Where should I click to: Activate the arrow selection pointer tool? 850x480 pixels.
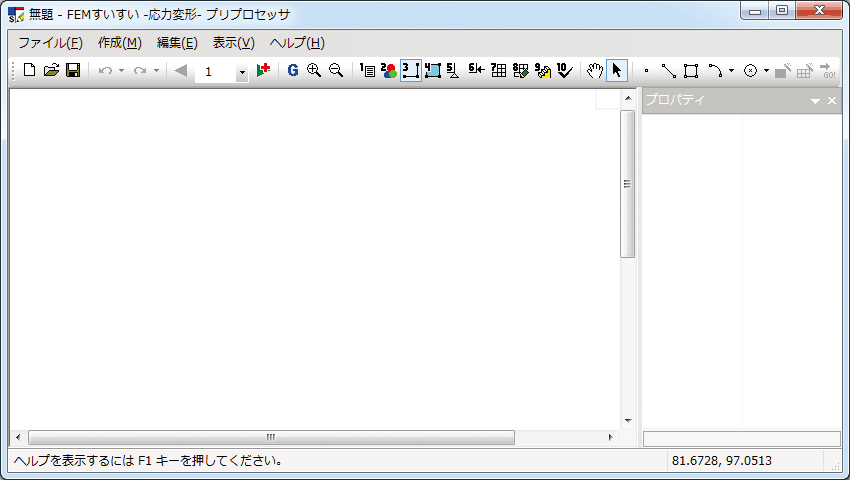tap(617, 71)
